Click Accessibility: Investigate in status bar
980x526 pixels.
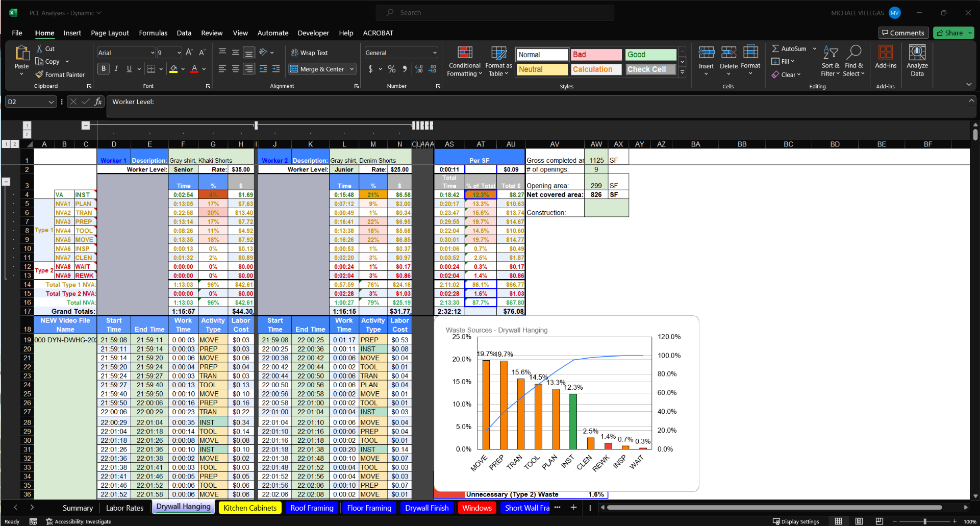tap(79, 521)
